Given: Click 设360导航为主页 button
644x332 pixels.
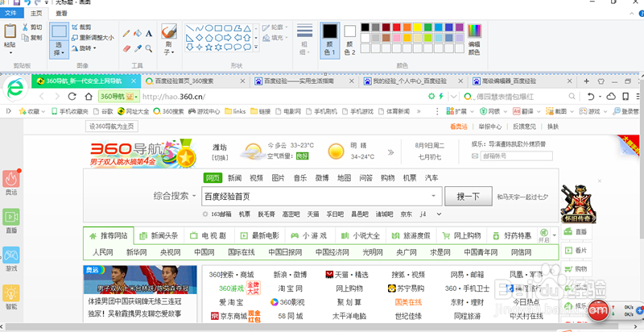Looking at the screenshot, I should (x=112, y=127).
